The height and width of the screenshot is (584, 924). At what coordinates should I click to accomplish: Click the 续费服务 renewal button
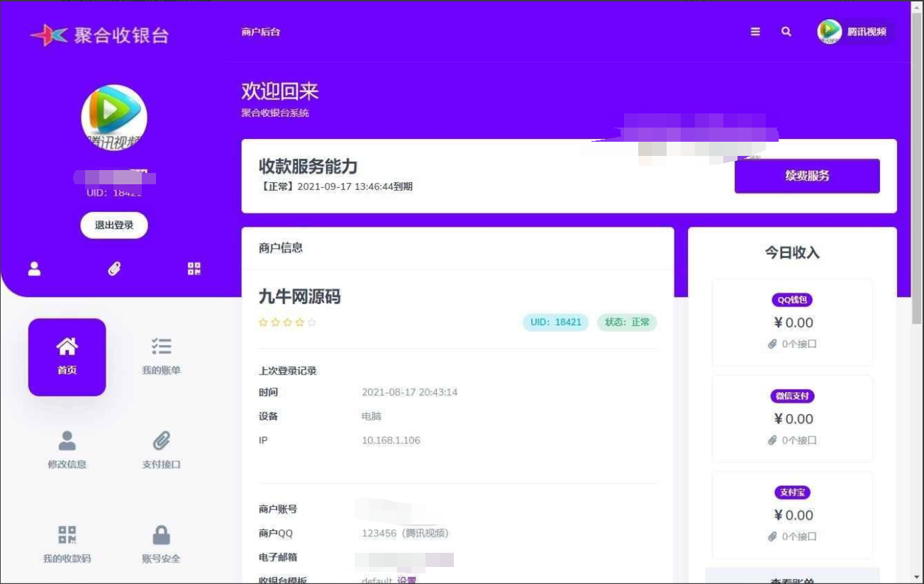coord(807,175)
